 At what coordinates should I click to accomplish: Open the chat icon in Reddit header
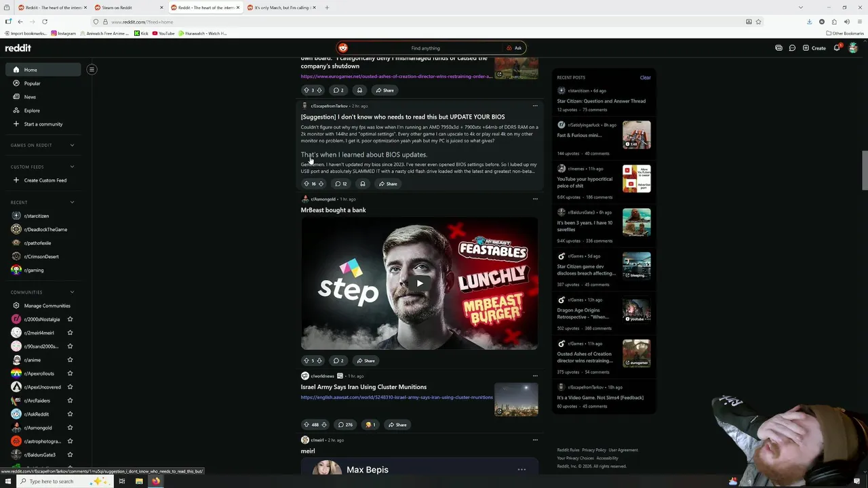click(792, 48)
